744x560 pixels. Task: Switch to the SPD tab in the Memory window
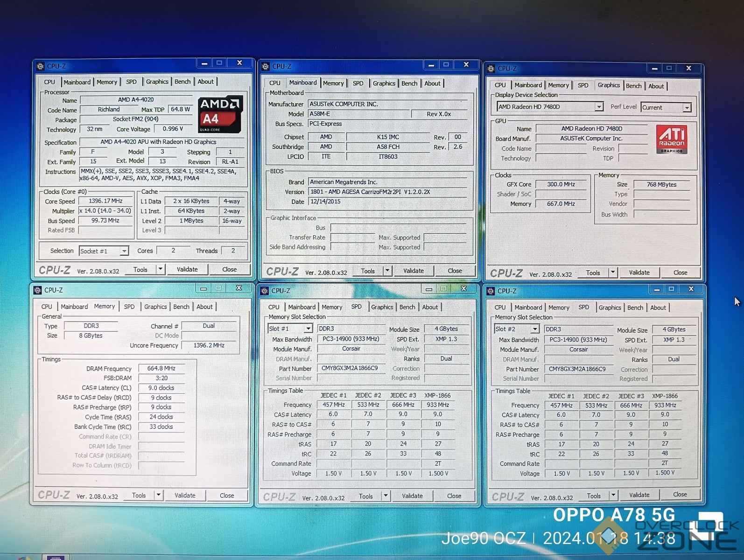129,307
